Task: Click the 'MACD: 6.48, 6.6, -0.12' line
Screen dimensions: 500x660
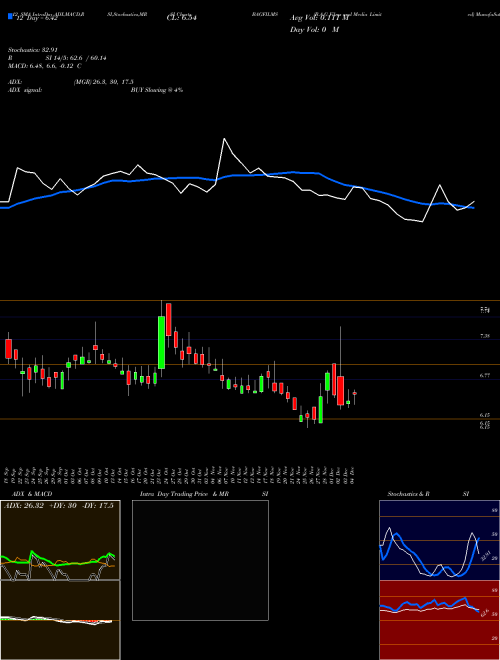Action: point(45,66)
